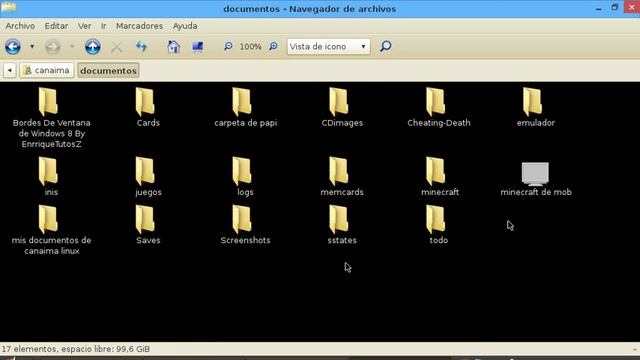
Task: Minimize the Navegador de archivos window
Action: tap(598, 8)
